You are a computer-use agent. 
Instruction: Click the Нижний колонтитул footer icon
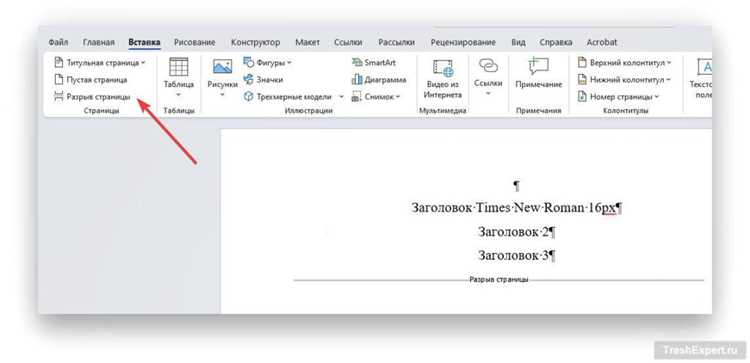[x=582, y=79]
